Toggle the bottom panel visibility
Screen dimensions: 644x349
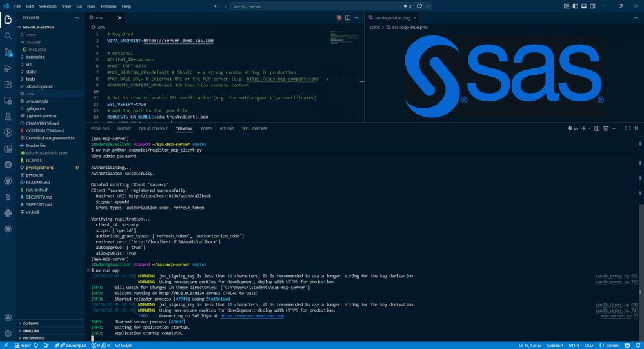click(583, 6)
